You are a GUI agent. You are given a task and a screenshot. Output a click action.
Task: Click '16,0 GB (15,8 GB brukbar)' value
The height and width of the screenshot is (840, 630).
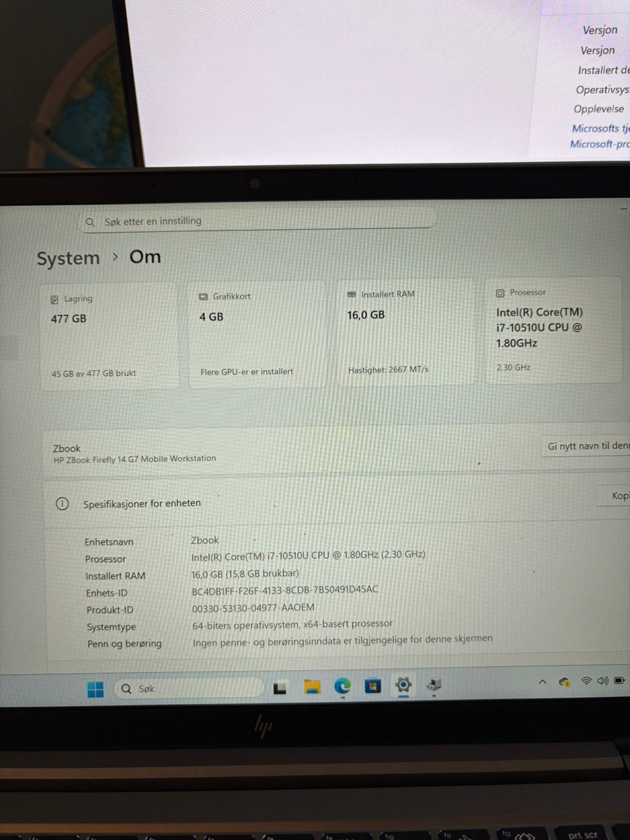click(x=245, y=574)
